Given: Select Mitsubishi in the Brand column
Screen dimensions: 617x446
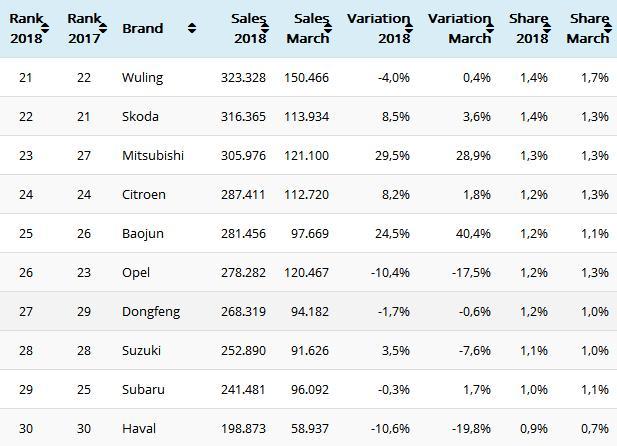Looking at the screenshot, I should [x=152, y=155].
